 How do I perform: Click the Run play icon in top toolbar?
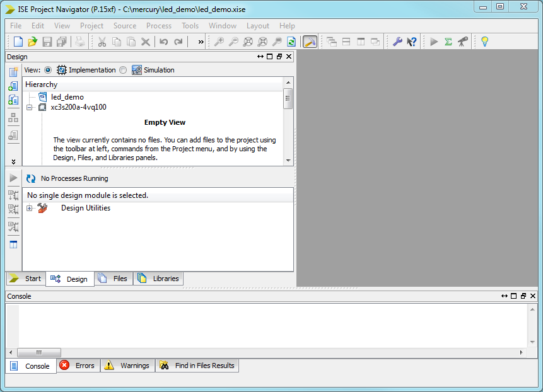433,42
